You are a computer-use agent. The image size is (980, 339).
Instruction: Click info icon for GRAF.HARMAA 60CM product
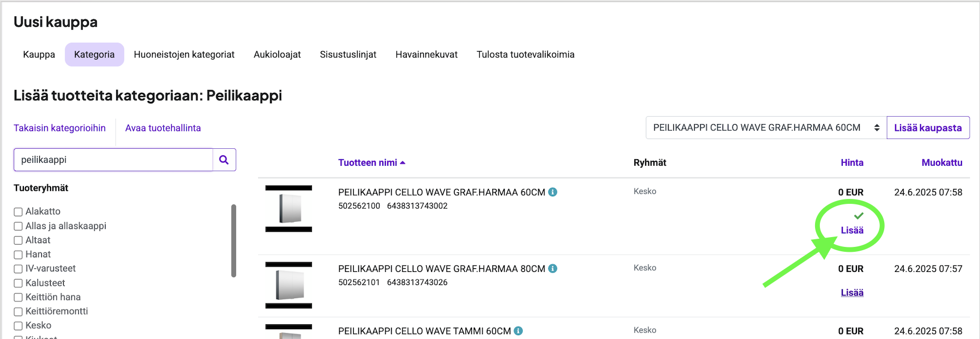pos(553,192)
